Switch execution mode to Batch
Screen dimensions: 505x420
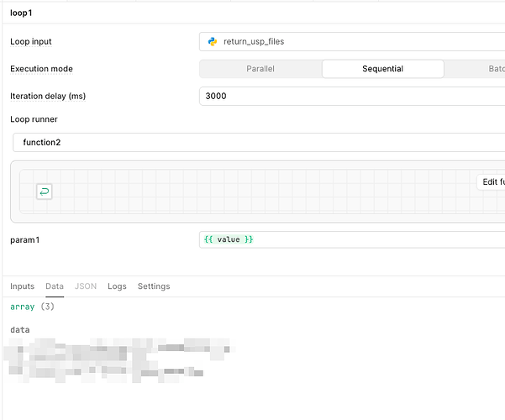[x=479, y=69]
